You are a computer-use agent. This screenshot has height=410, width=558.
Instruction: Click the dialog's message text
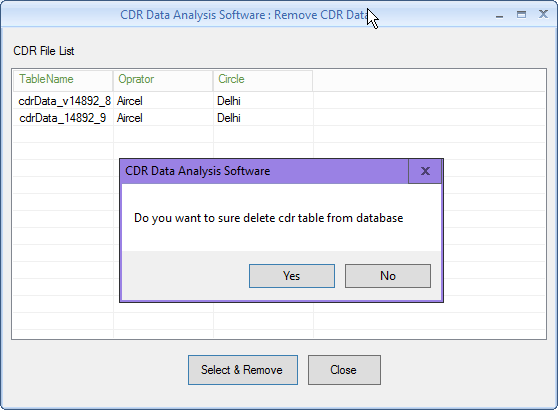(269, 218)
